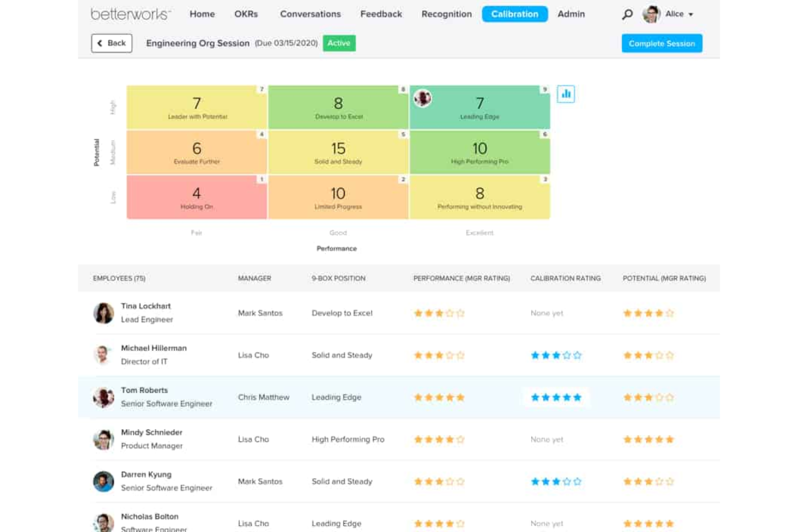The image size is (798, 532).
Task: Click the green Active status badge
Action: [x=339, y=43]
